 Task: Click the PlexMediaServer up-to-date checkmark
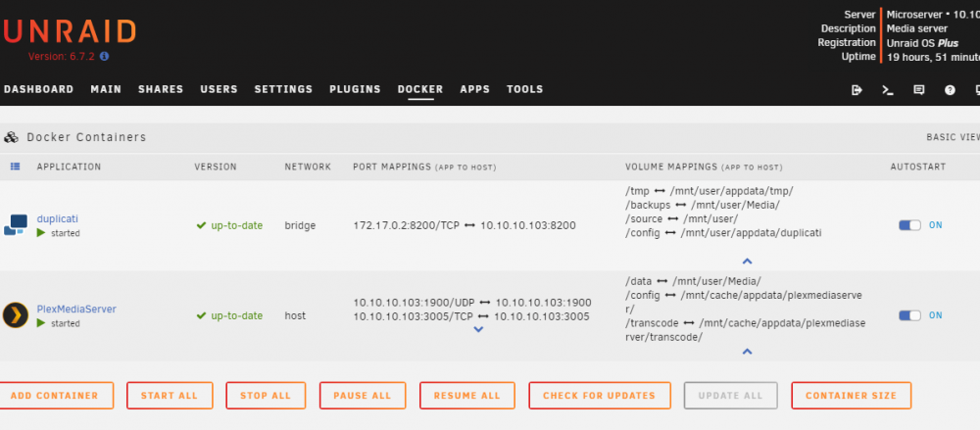click(201, 315)
